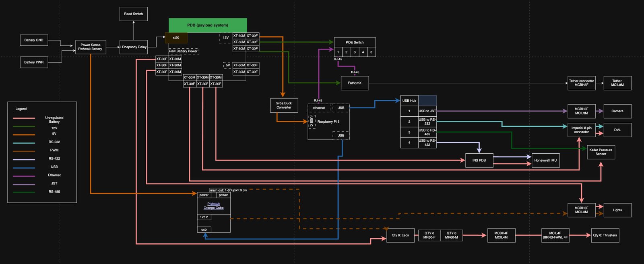Click the RS-422 legend label
Screen dimensions: 644x264
[x=54, y=159]
